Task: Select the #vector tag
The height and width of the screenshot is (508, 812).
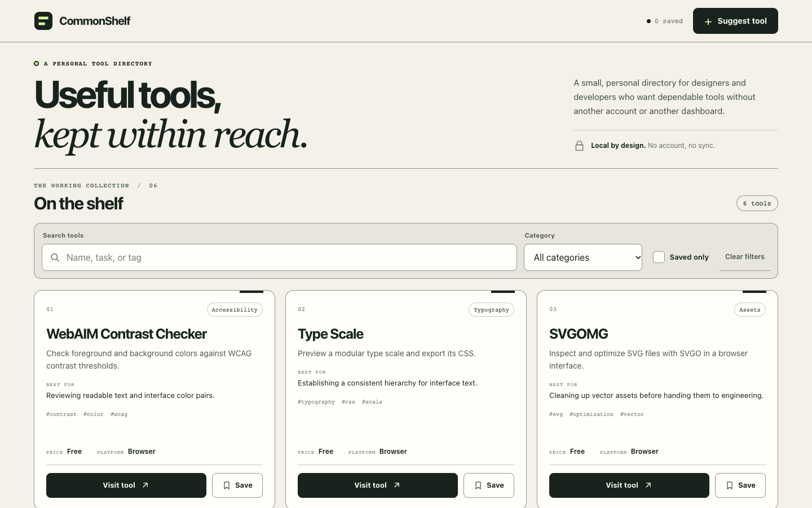Action: [x=632, y=414]
